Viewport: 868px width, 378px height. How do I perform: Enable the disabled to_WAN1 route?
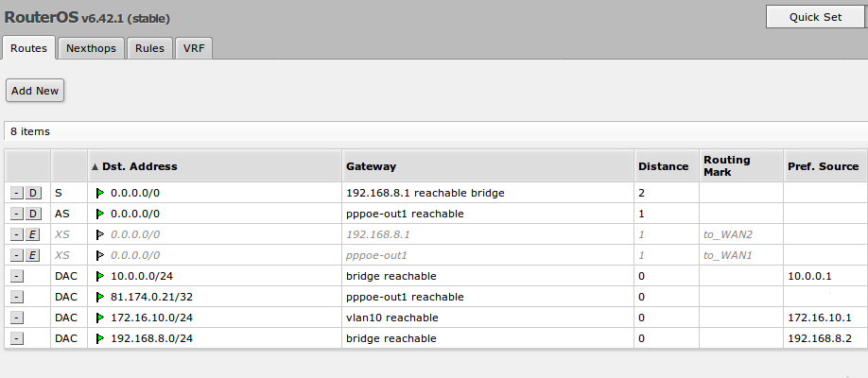[x=33, y=255]
